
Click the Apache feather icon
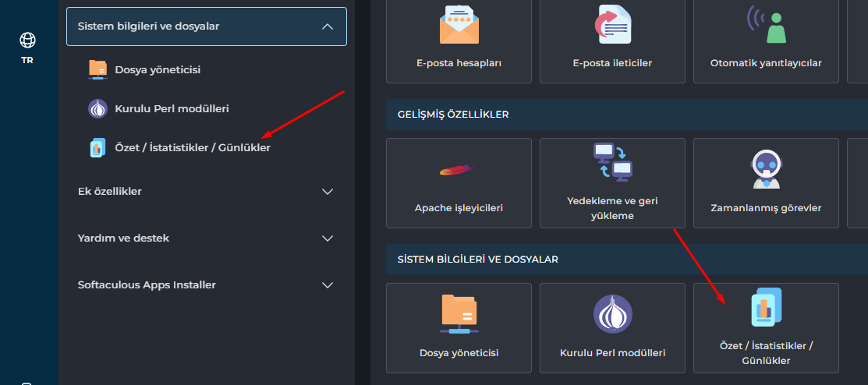(458, 171)
